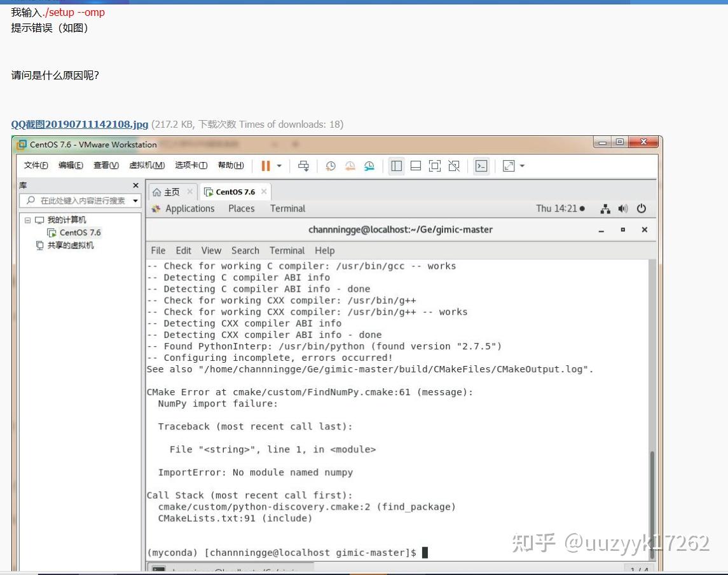
Task: Close the CentOS 7.6 tab
Action: tap(264, 192)
